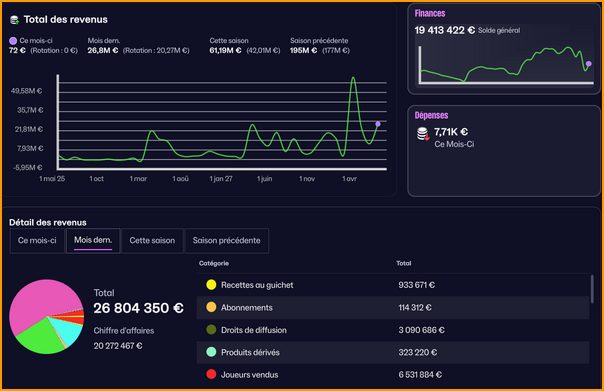The image size is (604, 391).
Task: Select the Droits de diffusion row label
Action: [x=253, y=330]
